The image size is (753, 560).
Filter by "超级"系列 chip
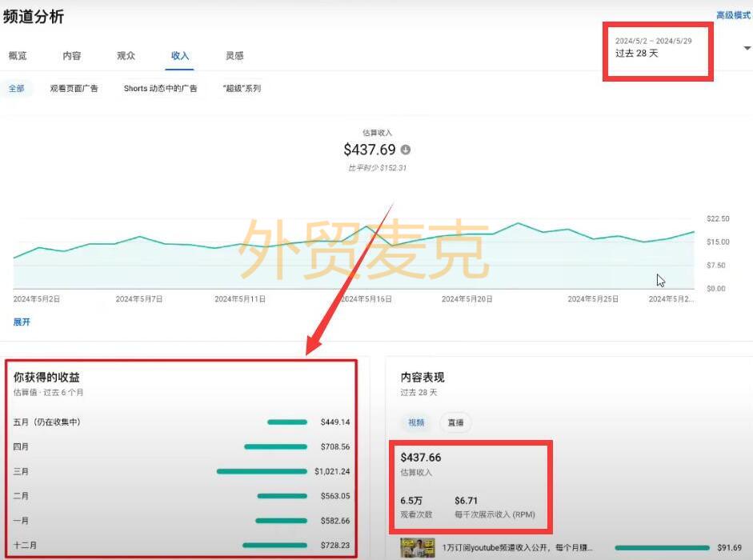242,88
